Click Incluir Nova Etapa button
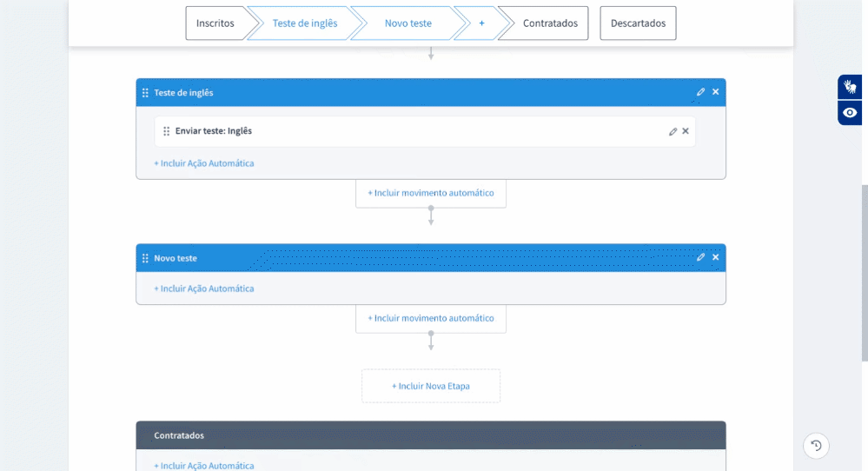The height and width of the screenshot is (471, 868). pyautogui.click(x=431, y=386)
